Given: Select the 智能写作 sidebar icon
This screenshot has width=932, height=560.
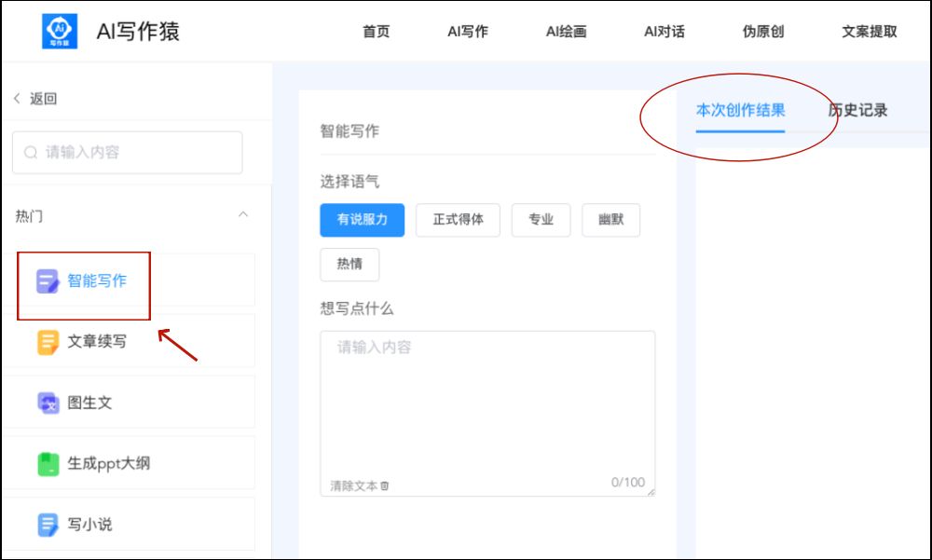Looking at the screenshot, I should point(48,280).
